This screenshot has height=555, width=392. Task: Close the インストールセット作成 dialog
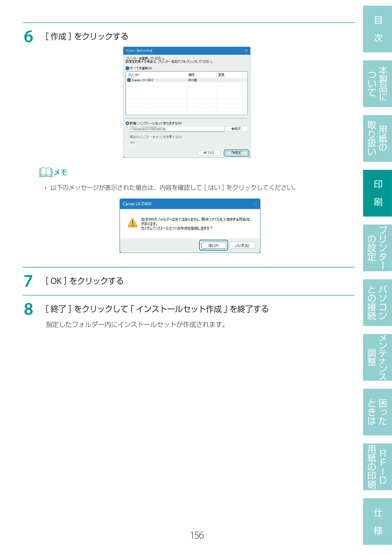pyautogui.click(x=246, y=51)
